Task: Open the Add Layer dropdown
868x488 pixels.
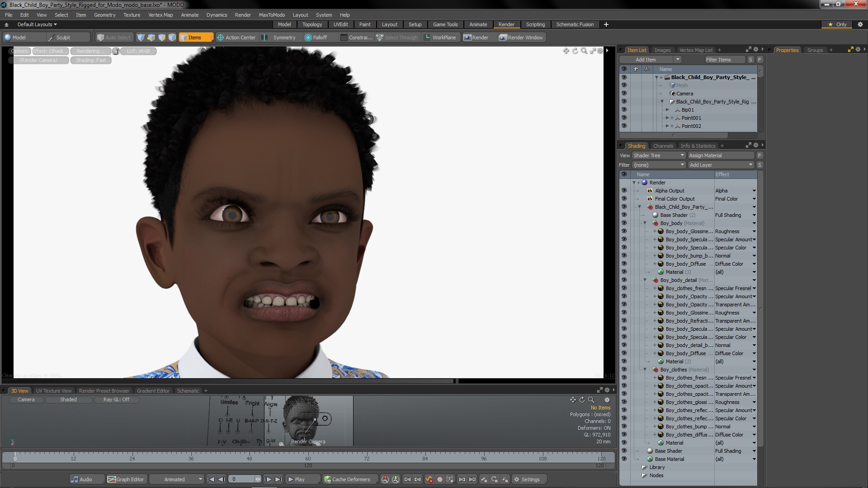Action: [x=721, y=165]
